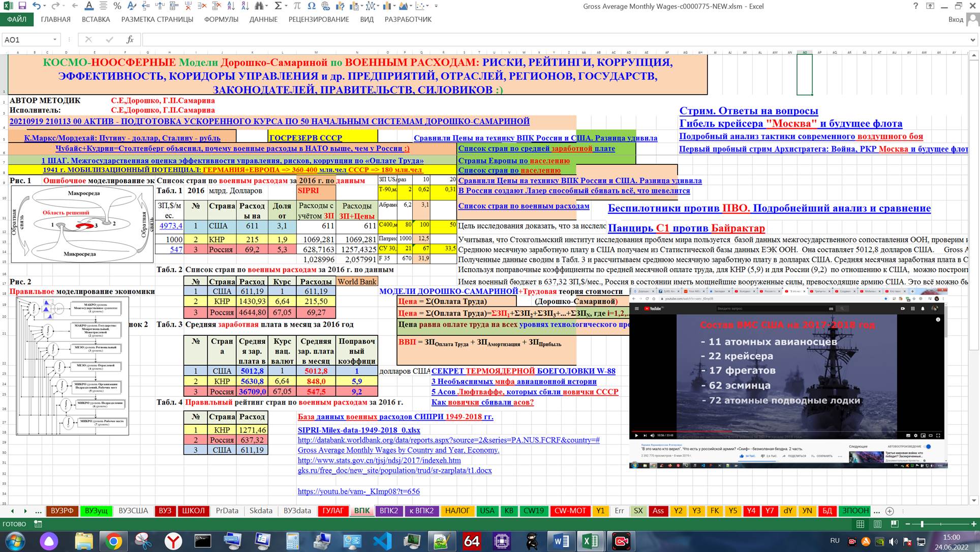
Task: Switch to Page Layout view in status bar
Action: click(877, 524)
